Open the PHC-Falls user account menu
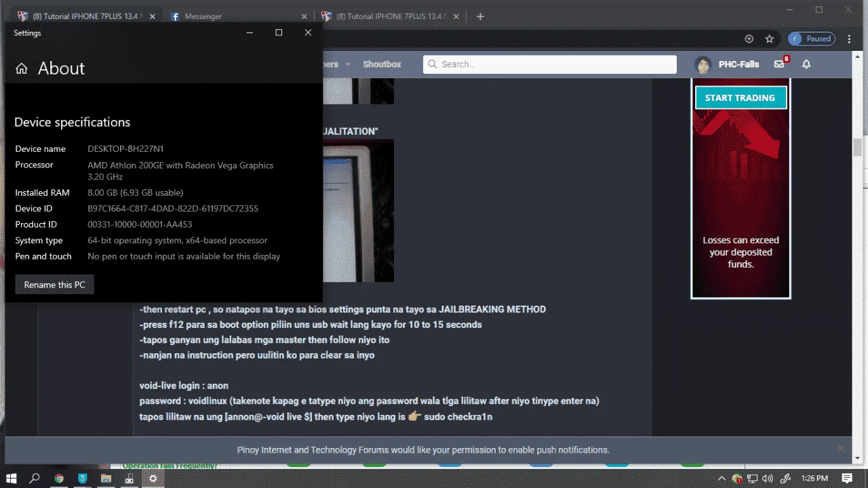This screenshot has height=488, width=868. pos(738,64)
